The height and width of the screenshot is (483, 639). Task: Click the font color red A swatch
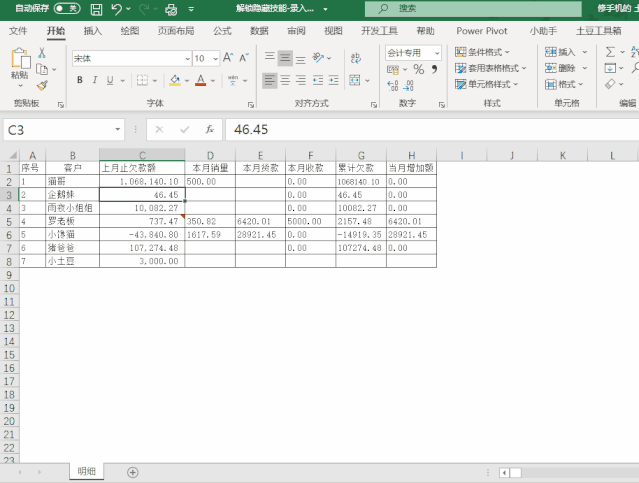(x=201, y=80)
